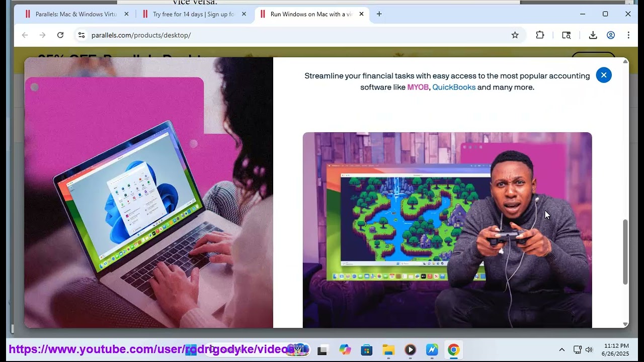Click the laptop running Windows image
Screen dimensions: 644x362
click(x=148, y=193)
